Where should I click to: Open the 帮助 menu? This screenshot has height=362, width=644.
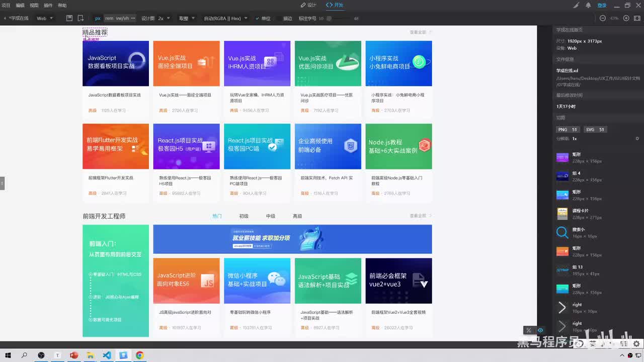(x=62, y=5)
